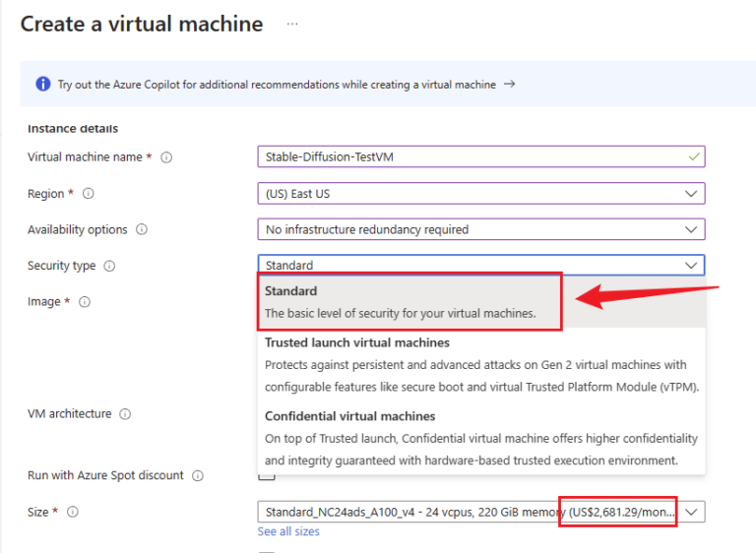Click the Virtual machine name text field
The height and width of the screenshot is (553, 756).
(481, 156)
